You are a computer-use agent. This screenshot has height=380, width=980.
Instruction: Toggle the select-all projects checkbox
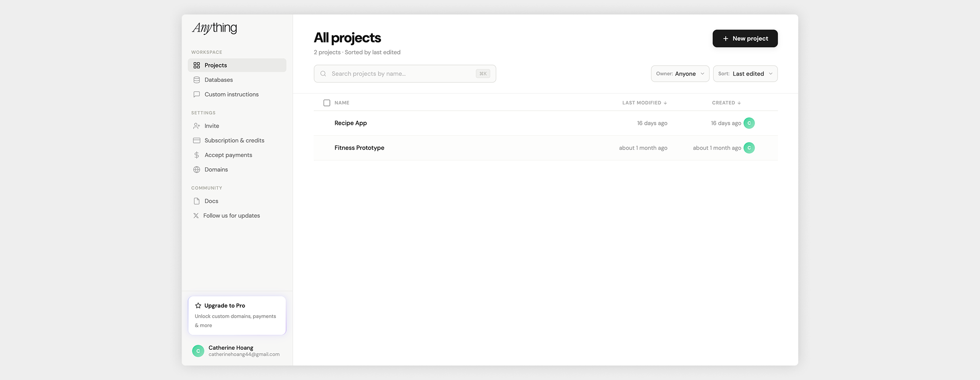tap(327, 103)
